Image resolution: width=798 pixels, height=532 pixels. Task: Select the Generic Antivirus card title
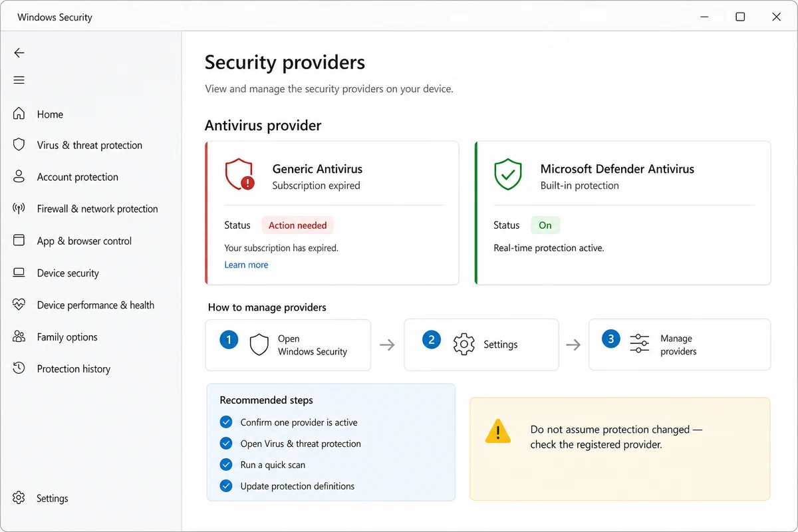(317, 169)
